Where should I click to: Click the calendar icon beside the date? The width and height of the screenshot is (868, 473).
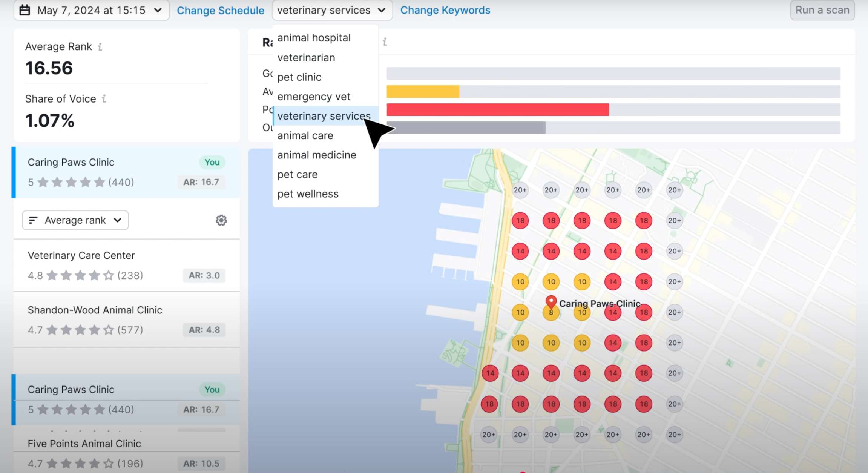click(x=25, y=10)
